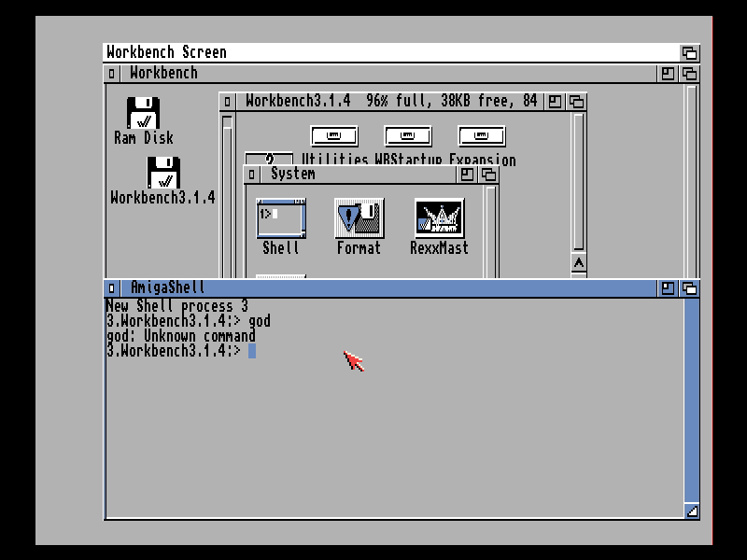Click the RexxMast icon

[439, 218]
